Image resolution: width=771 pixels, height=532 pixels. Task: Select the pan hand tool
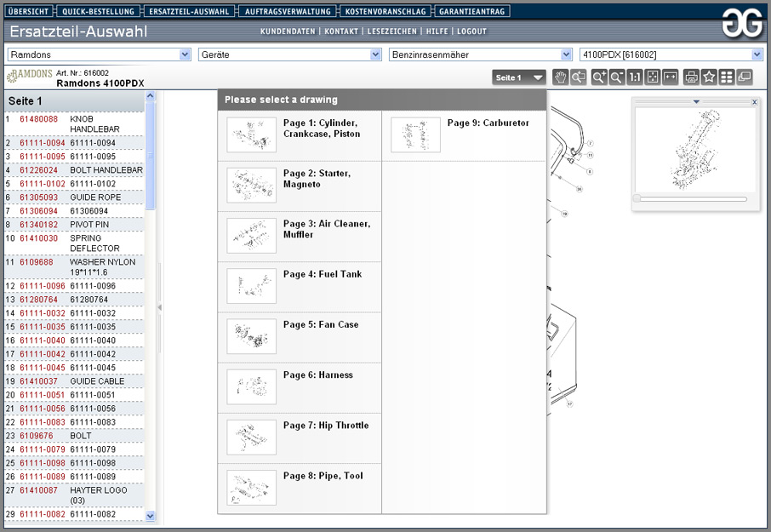point(560,77)
